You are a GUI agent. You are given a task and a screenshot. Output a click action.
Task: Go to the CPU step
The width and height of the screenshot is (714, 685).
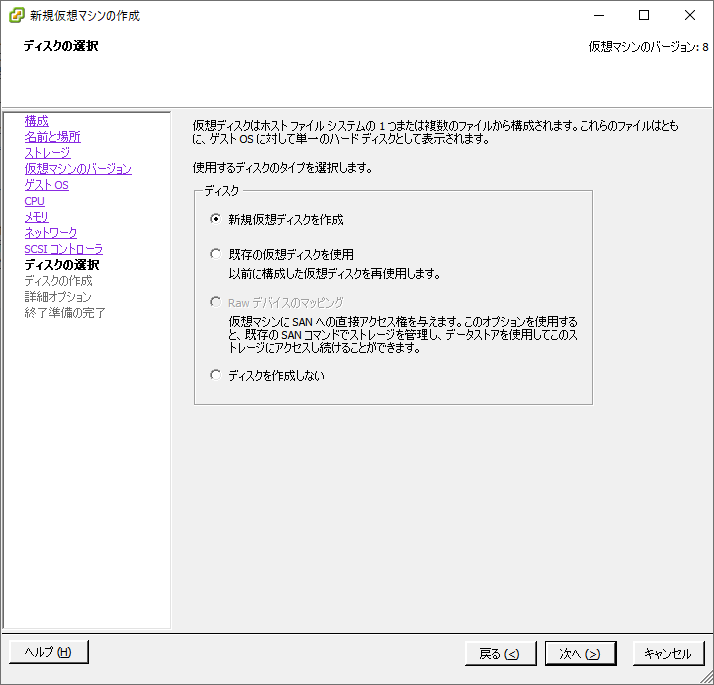(35, 201)
